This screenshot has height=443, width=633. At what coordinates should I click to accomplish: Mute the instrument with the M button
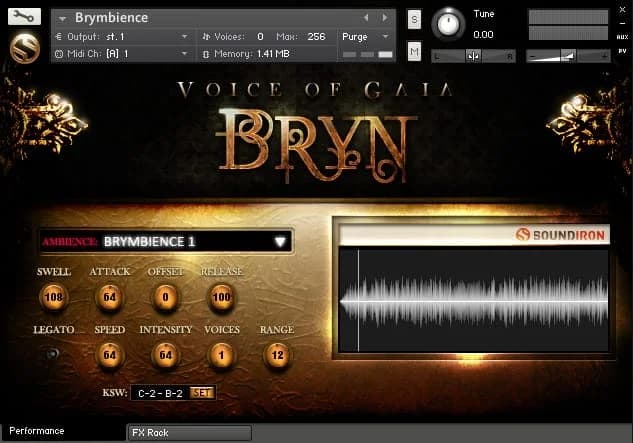414,51
